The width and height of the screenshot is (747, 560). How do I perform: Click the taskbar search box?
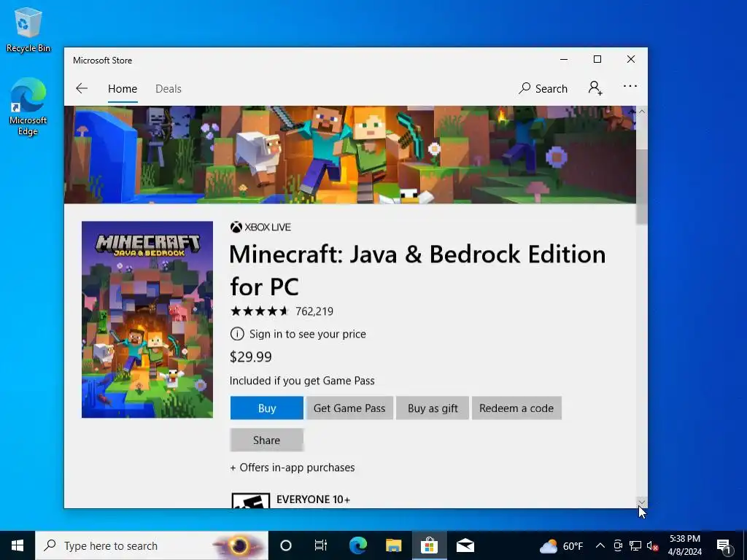point(152,545)
